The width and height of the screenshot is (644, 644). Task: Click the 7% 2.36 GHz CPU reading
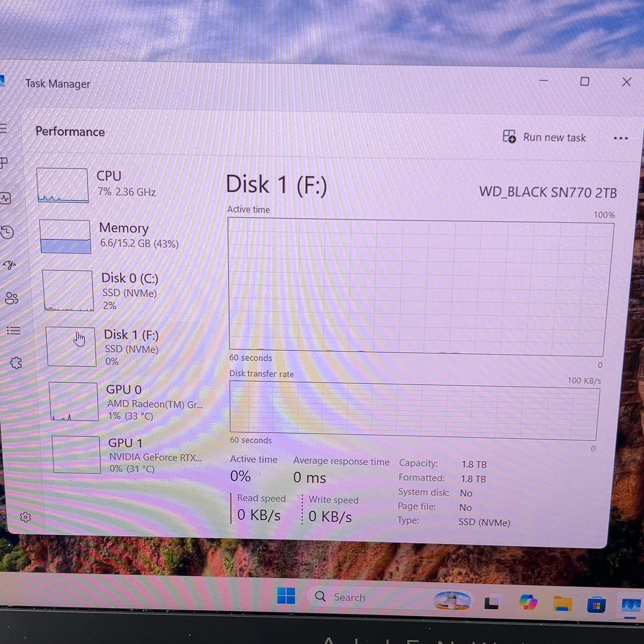coord(127,192)
